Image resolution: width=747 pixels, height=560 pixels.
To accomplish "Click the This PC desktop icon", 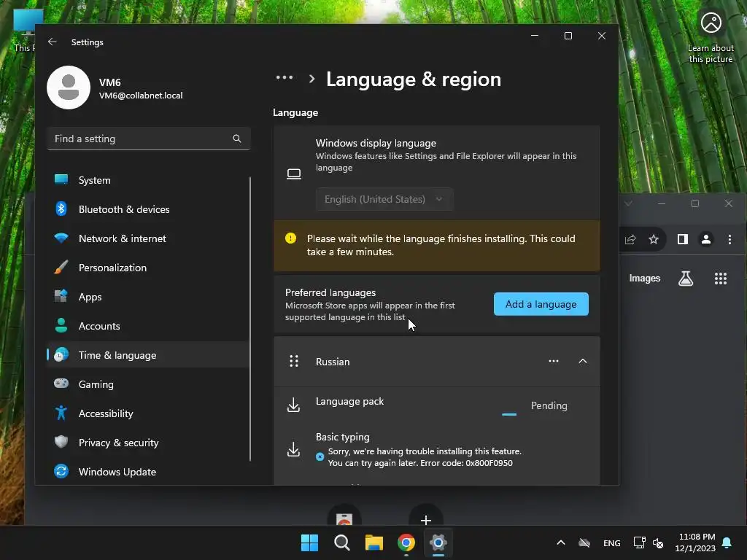I will [x=25, y=31].
